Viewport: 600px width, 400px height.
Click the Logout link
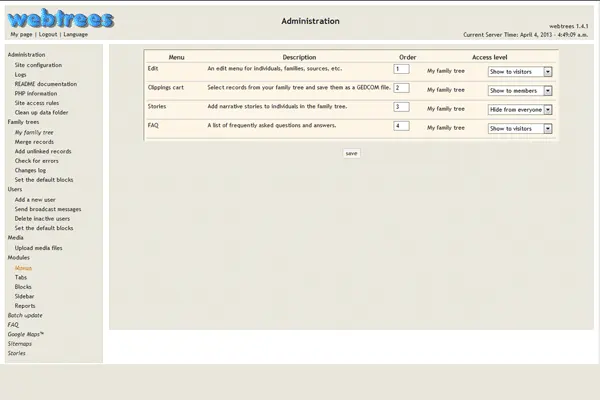pyautogui.click(x=47, y=34)
